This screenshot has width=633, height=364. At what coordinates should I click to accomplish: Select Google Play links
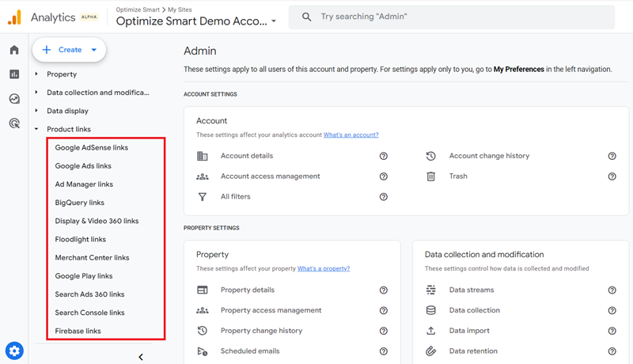pos(84,276)
